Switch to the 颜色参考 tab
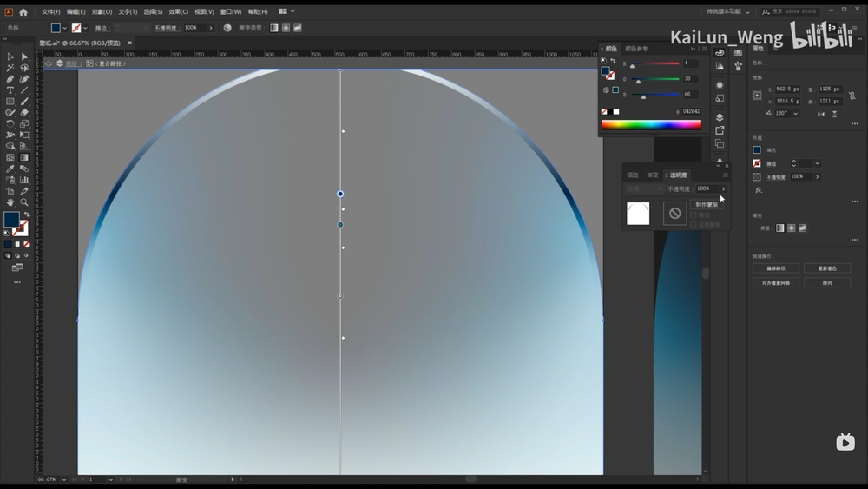 636,49
